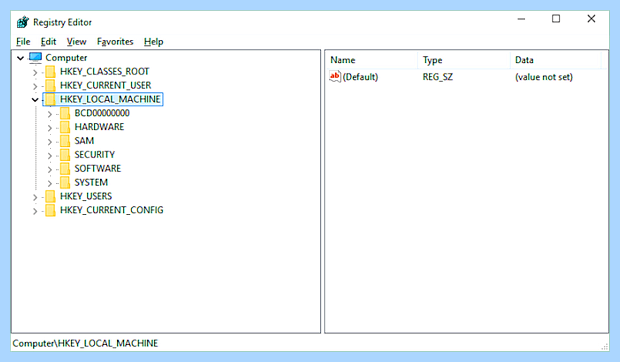This screenshot has height=362, width=620.
Task: Expand the HARDWARE subkey
Action: point(49,128)
